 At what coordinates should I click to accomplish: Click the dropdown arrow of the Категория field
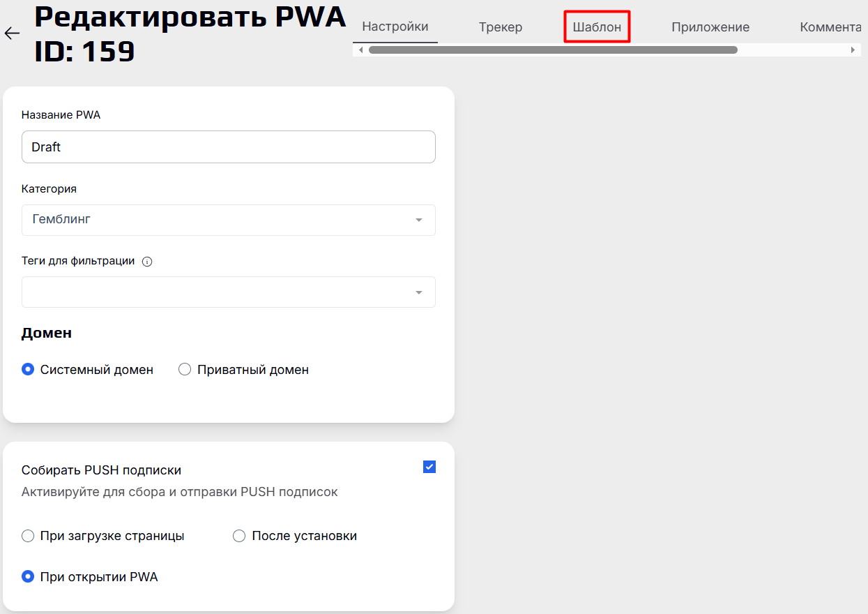(x=419, y=220)
